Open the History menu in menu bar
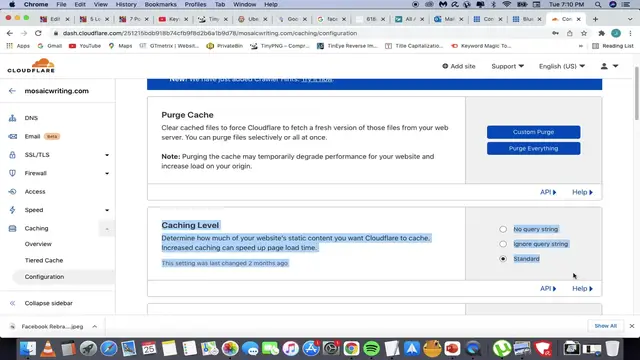This screenshot has width=640, height=360. [x=126, y=4]
